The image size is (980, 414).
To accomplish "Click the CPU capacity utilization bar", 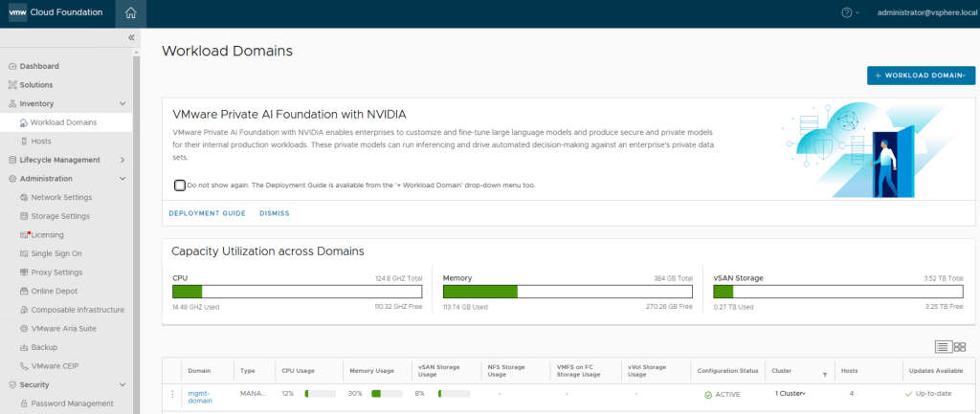I will [296, 292].
